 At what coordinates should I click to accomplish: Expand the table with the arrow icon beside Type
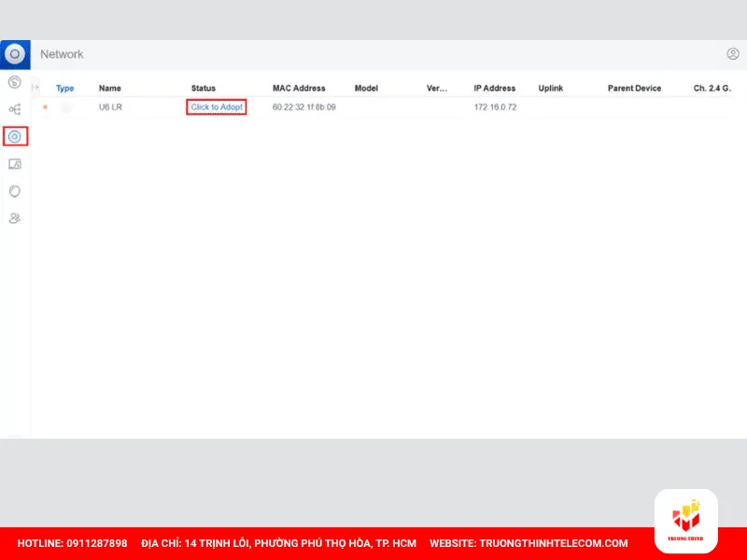(35, 87)
